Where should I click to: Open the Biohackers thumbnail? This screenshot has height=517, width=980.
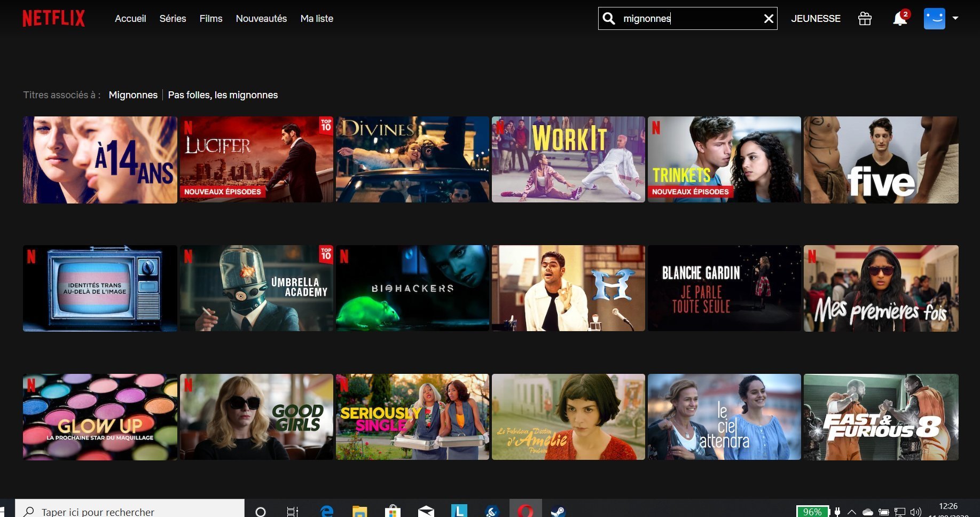412,288
